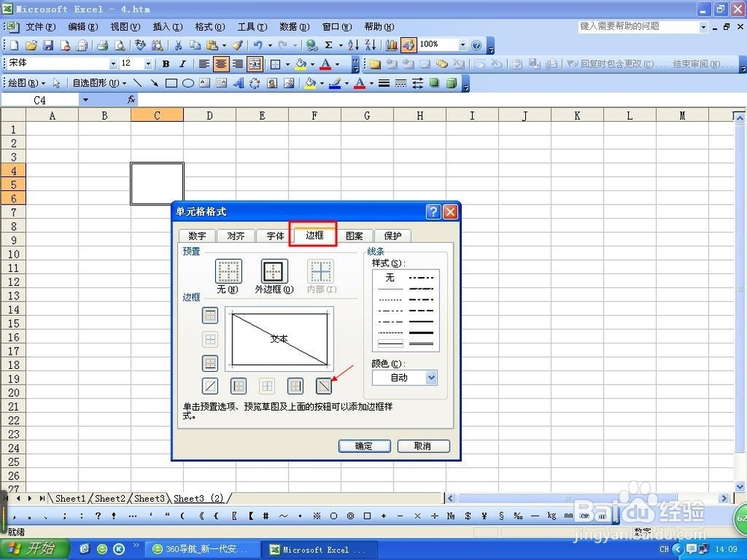Switch to the 图案 tab
Image resolution: width=747 pixels, height=560 pixels.
point(354,236)
